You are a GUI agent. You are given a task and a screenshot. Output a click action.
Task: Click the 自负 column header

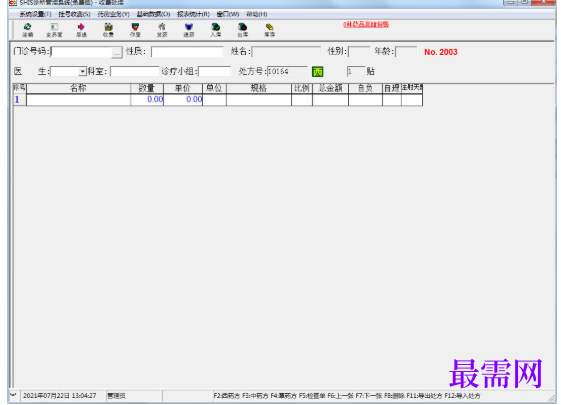coord(365,88)
